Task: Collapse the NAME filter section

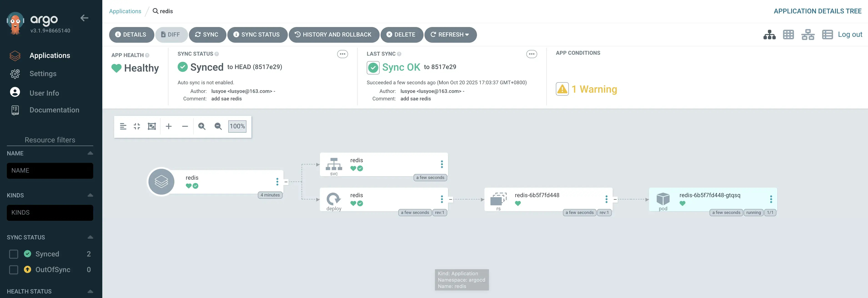Action: (90, 153)
